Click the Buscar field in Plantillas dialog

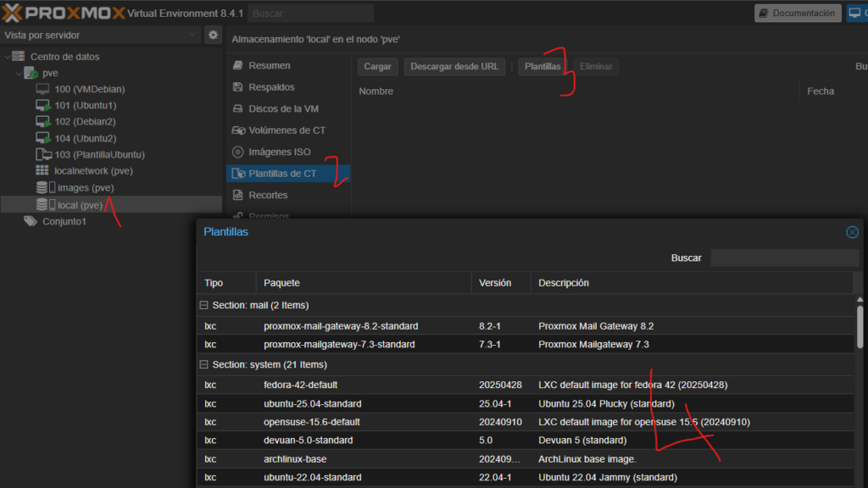[784, 258]
